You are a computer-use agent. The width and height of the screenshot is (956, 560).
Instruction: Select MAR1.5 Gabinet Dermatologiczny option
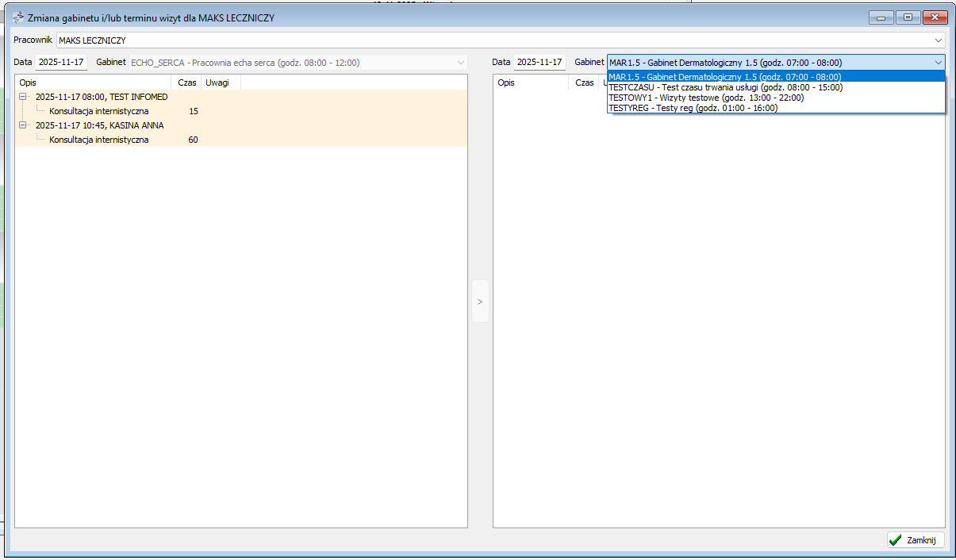(x=724, y=77)
